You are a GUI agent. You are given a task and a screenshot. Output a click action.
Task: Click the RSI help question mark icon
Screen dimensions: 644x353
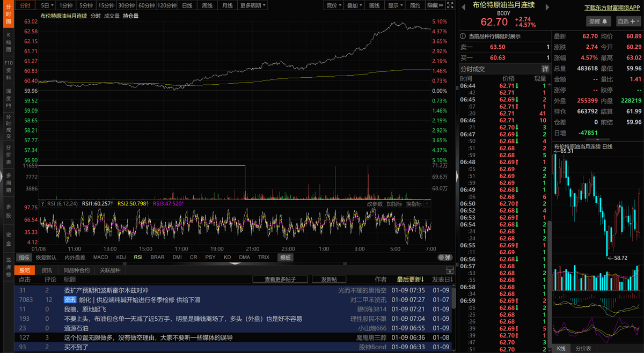[x=42, y=204]
